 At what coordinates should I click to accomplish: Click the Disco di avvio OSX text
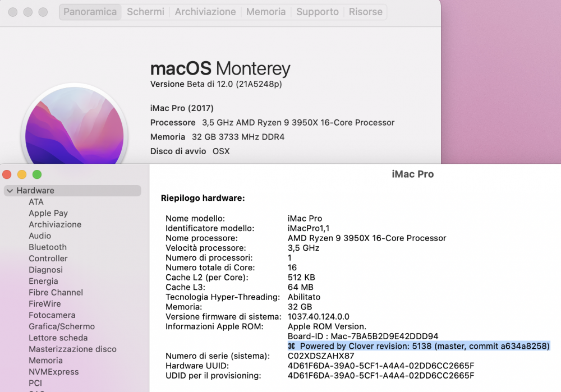pos(190,151)
